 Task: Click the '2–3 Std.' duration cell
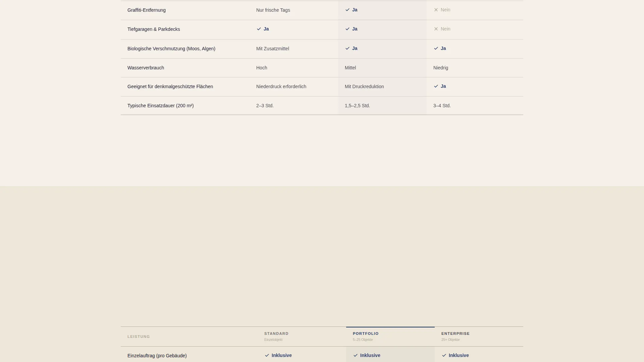click(x=265, y=106)
